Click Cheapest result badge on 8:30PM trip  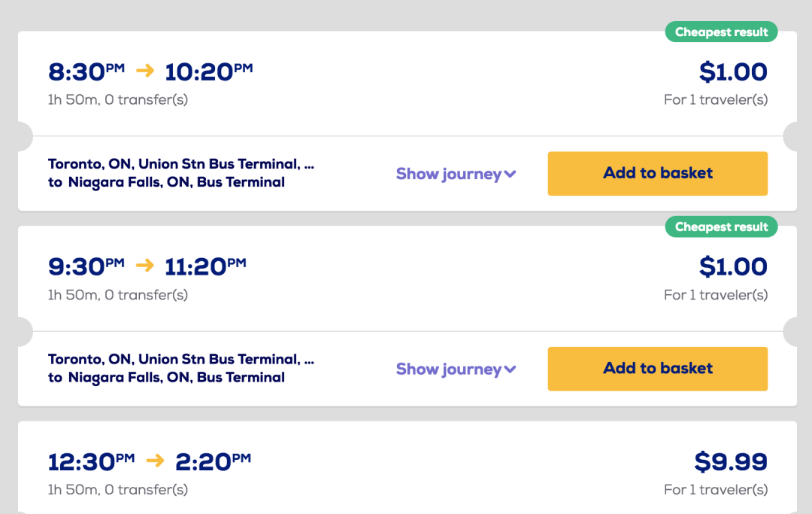click(721, 32)
